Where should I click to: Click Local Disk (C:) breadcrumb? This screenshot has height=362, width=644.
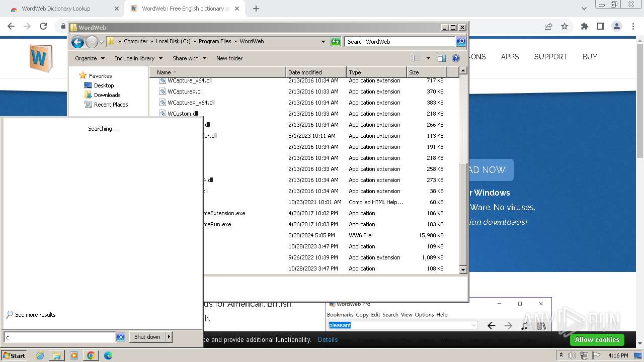click(173, 42)
